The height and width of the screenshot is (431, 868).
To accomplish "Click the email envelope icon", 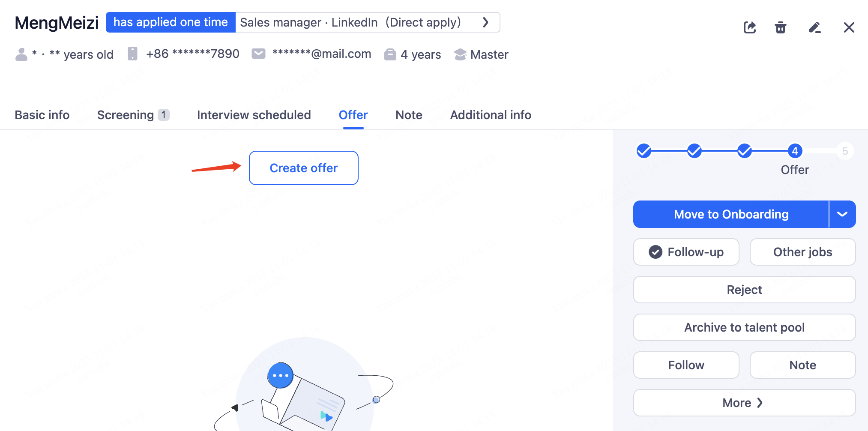I will [x=258, y=54].
